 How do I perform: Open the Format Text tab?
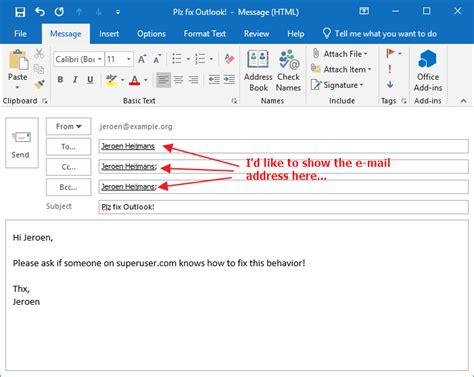pos(205,34)
